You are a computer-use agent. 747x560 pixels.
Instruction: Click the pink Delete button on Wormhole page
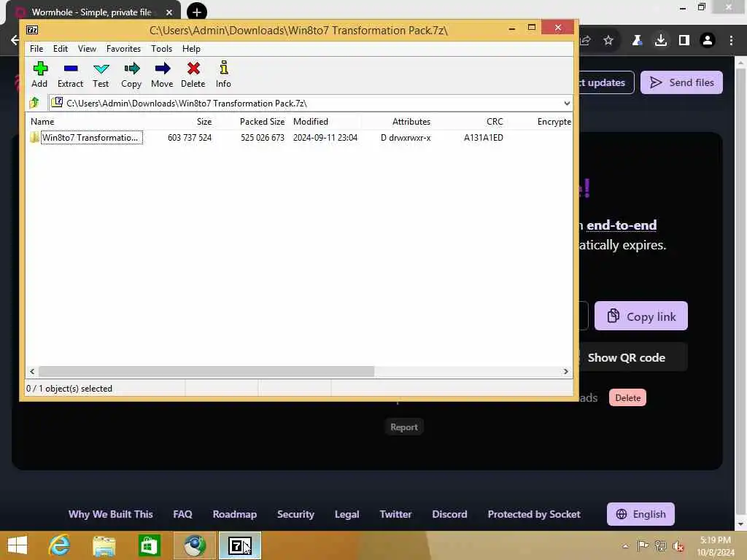627,397
